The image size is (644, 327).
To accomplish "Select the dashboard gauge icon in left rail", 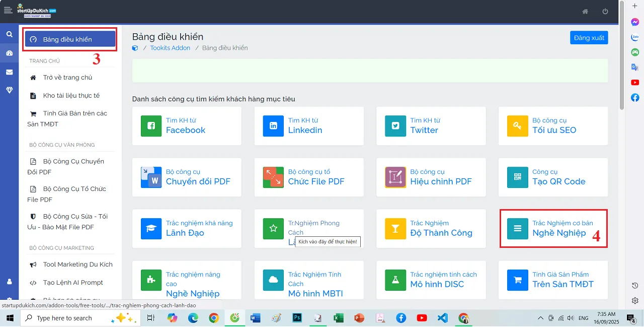I will [x=9, y=53].
